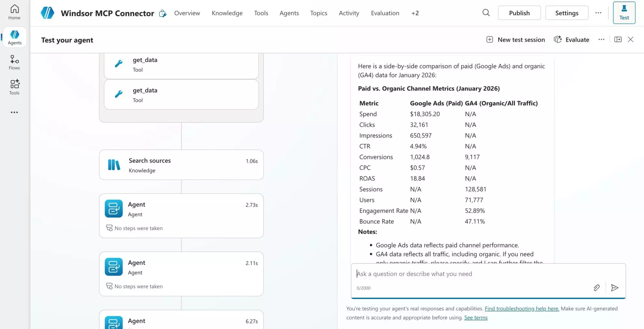Open the Tools sidebar icon
644x329 pixels.
point(14,87)
